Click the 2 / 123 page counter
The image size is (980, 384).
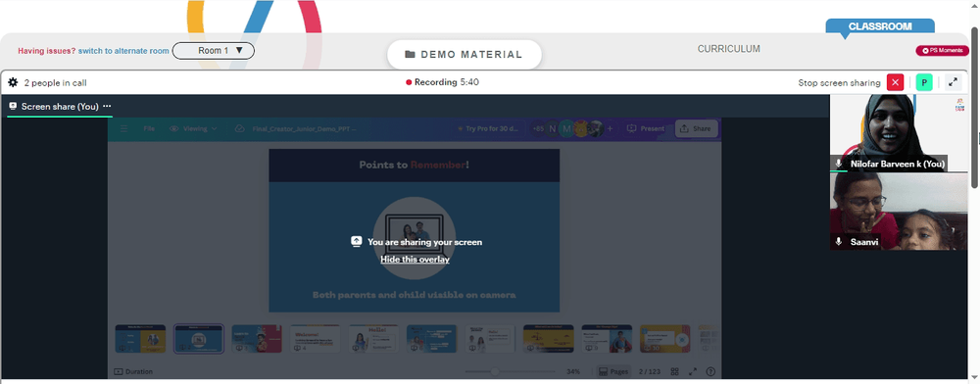pyautogui.click(x=650, y=371)
